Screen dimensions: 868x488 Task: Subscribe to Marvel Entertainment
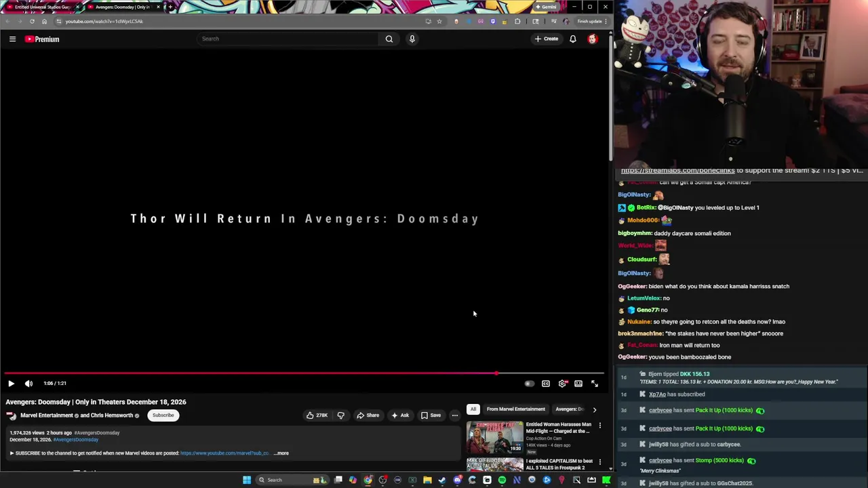(x=163, y=415)
